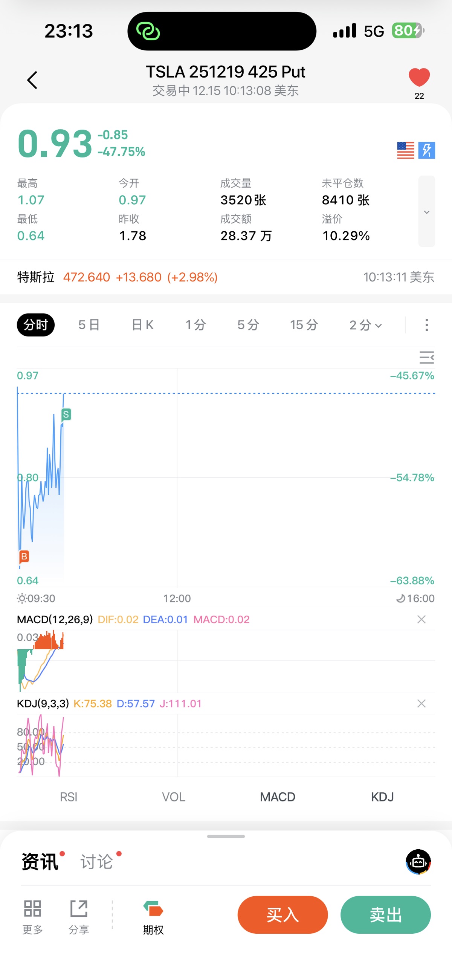Screen dimensions: 452x980
Task: Expand the quote details chevron panel
Action: tap(426, 211)
